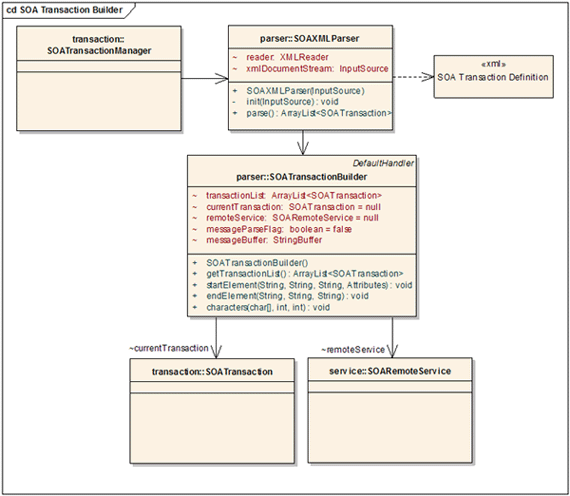Select the messageParseFlag boolean attribute
The image size is (570, 496).
point(279,229)
